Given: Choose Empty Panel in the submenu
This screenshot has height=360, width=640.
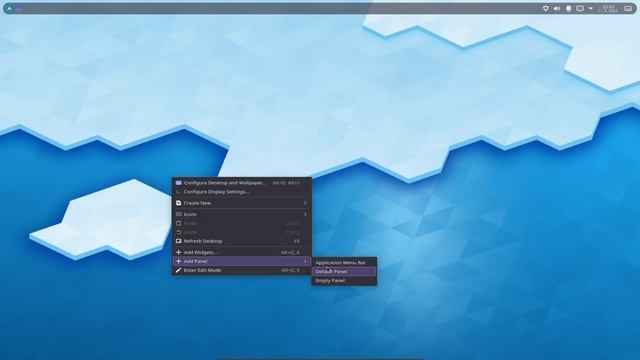Looking at the screenshot, I should coord(344,281).
